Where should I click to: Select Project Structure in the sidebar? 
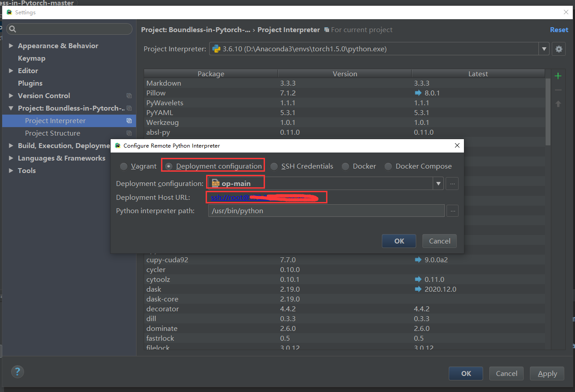click(x=52, y=133)
